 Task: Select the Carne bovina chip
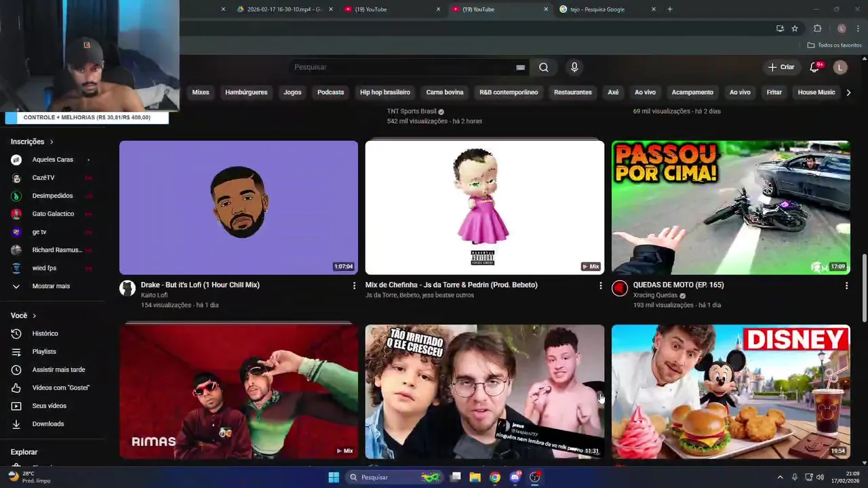[x=445, y=92]
